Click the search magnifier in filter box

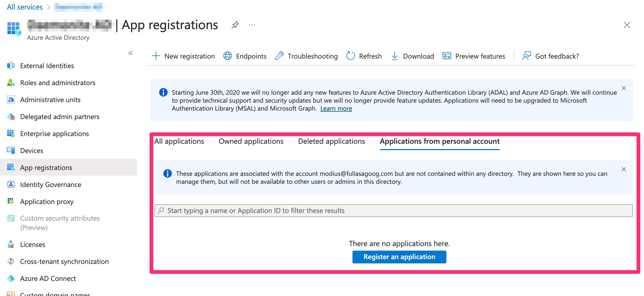coord(161,211)
